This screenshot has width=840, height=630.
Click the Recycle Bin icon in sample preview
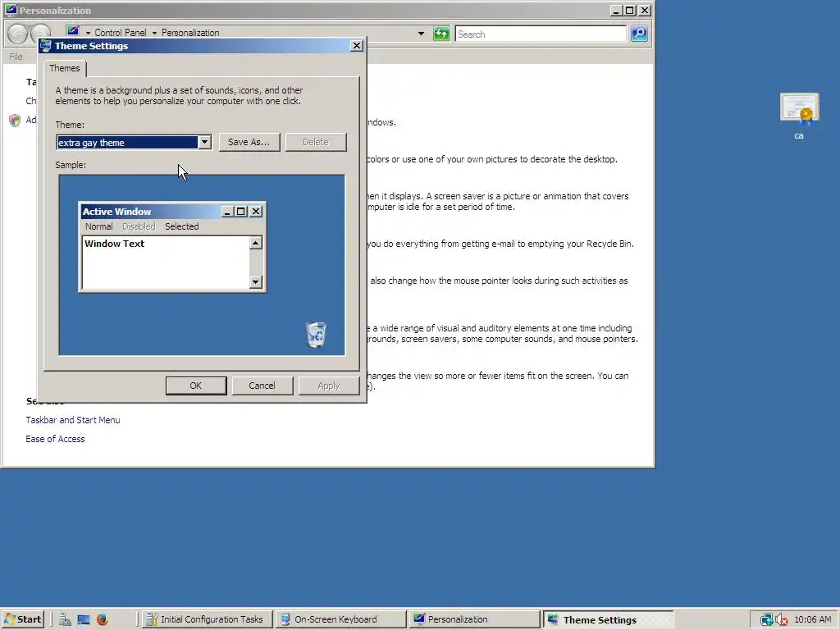pos(316,335)
